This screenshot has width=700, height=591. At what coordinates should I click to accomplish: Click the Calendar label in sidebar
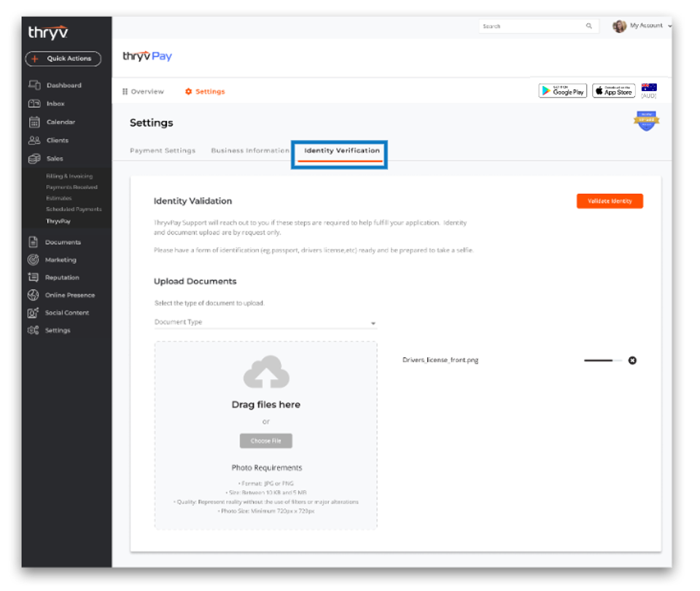pos(61,122)
